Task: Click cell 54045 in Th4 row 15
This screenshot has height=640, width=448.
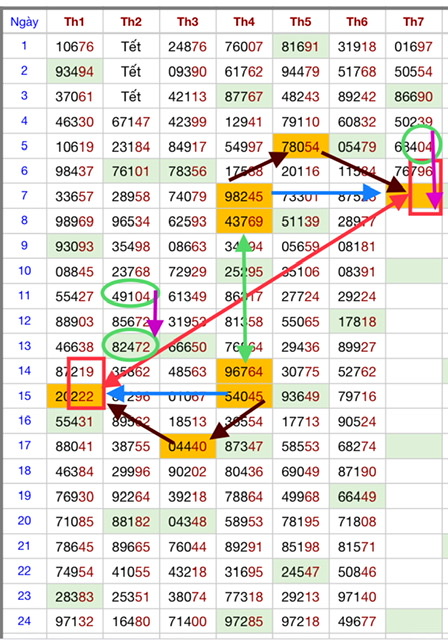Action: pos(244,396)
